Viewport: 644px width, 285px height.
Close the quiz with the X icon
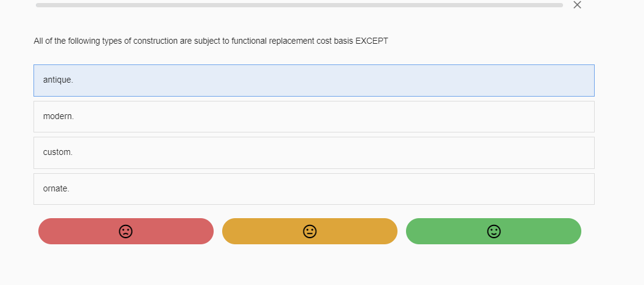click(x=578, y=5)
